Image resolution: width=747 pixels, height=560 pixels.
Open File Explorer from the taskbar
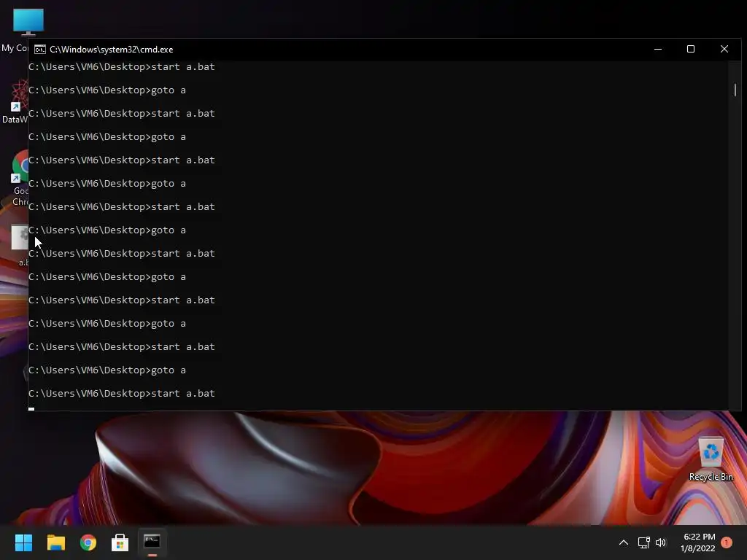coord(55,542)
